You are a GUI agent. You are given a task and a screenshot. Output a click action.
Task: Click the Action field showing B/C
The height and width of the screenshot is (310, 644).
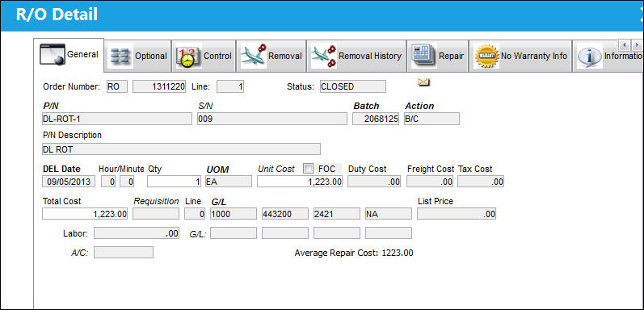point(431,119)
